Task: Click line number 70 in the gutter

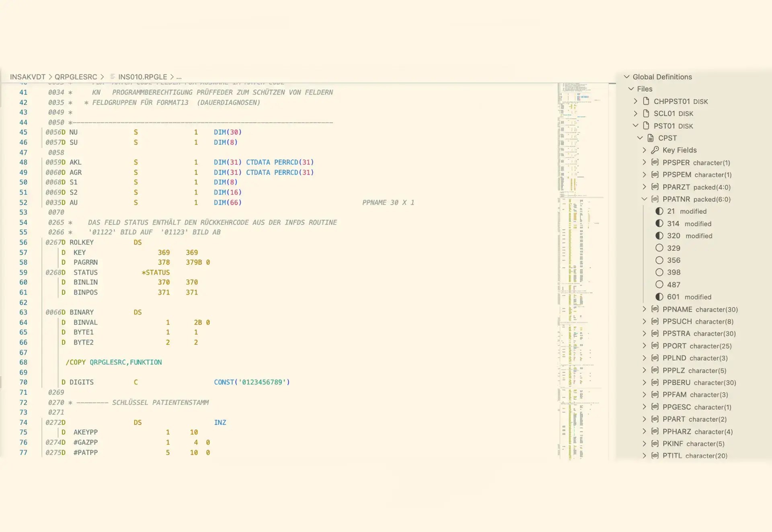Action: pos(23,382)
